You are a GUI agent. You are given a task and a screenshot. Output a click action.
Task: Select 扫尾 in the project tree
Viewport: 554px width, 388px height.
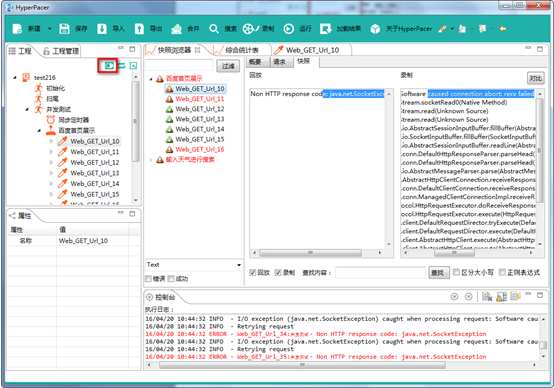point(52,99)
